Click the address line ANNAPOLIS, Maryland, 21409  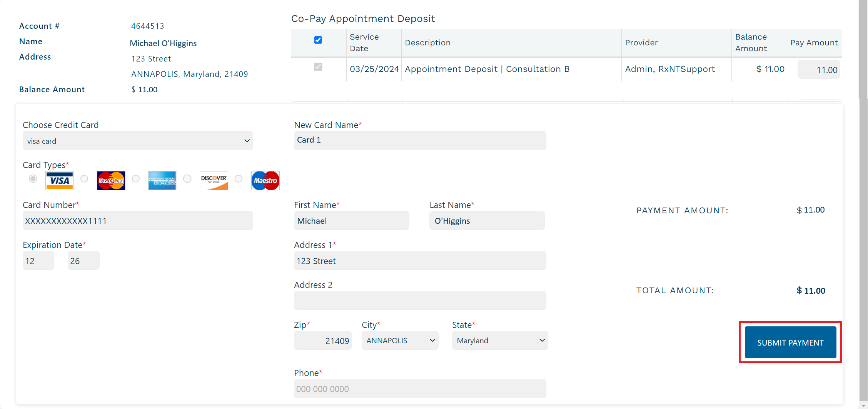(190, 74)
